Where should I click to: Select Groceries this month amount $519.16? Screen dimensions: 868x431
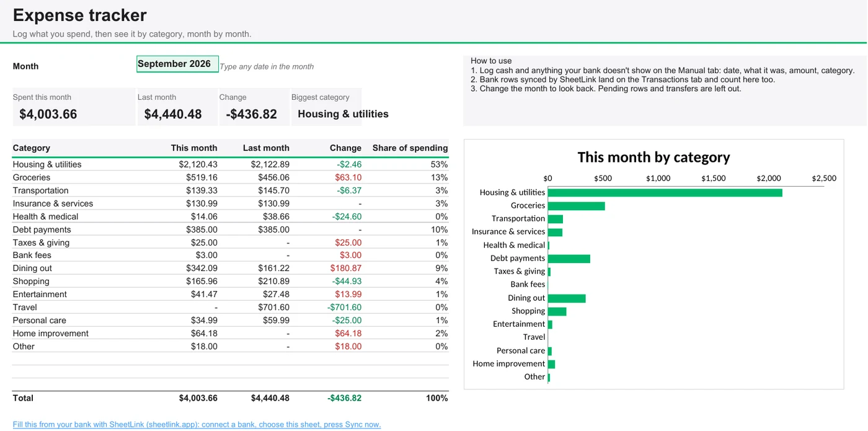(x=201, y=177)
